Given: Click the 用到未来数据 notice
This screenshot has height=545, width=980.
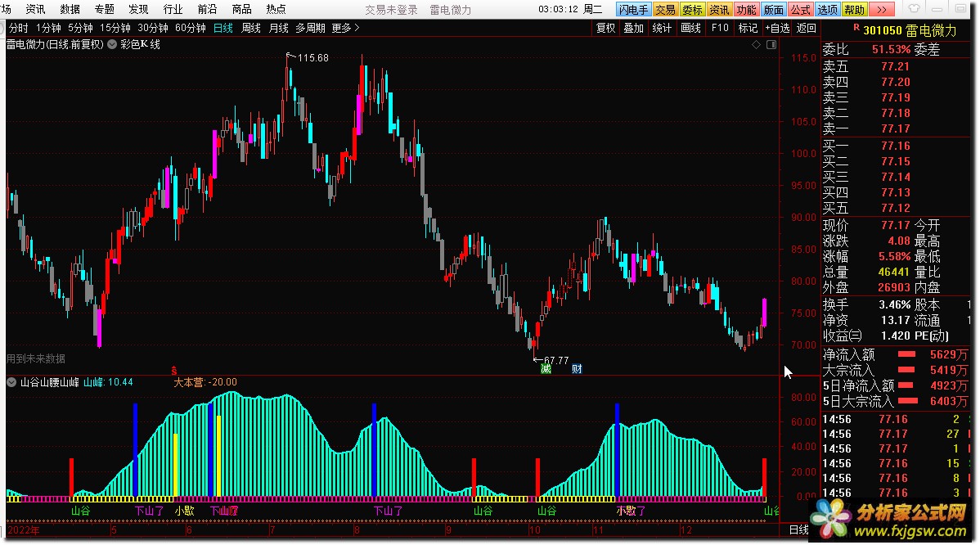Looking at the screenshot, I should point(36,358).
